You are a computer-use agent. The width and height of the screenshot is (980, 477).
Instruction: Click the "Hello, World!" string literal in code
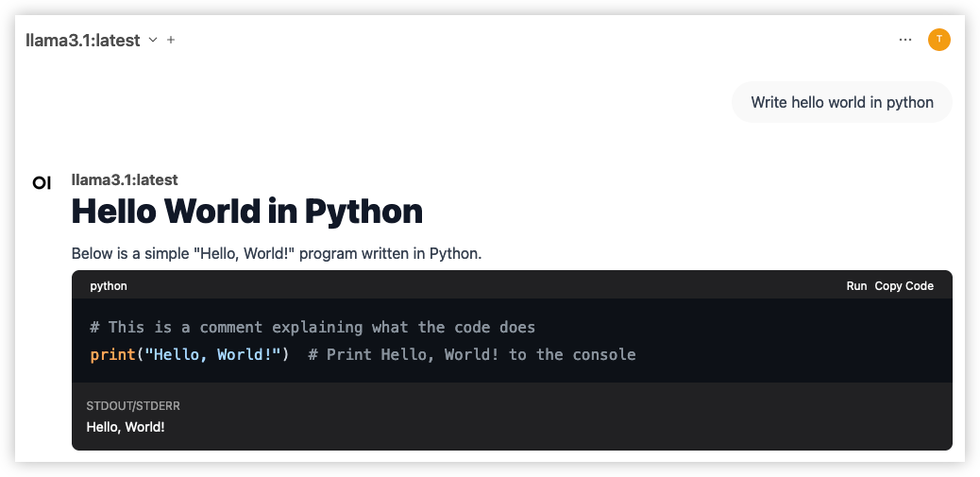[212, 354]
